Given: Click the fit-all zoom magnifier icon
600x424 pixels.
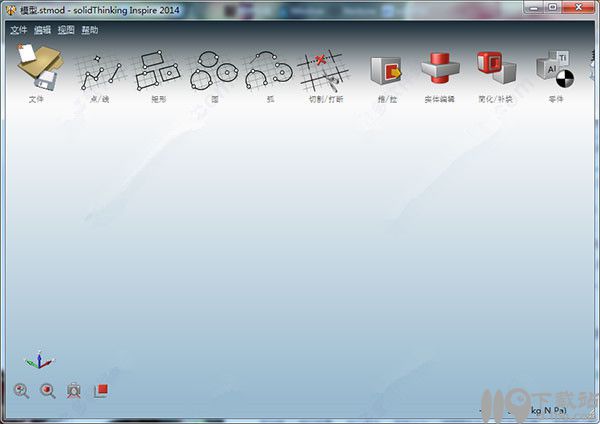Looking at the screenshot, I should 21,391.
